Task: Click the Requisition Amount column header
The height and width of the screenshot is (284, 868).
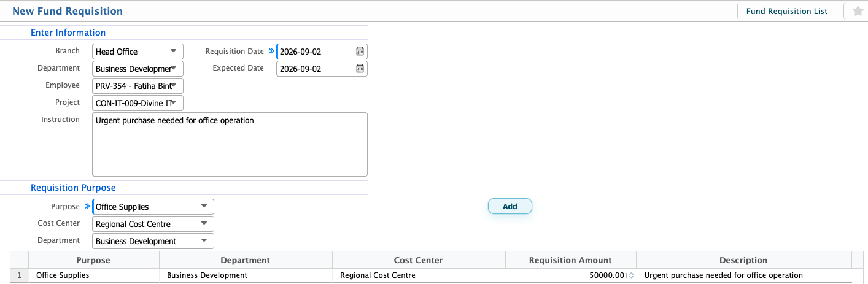Action: [x=570, y=260]
